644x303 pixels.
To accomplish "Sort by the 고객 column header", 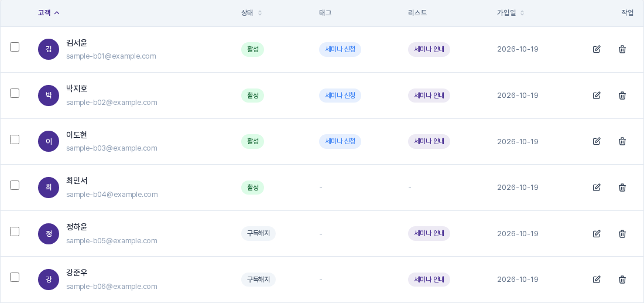I will 49,13.
